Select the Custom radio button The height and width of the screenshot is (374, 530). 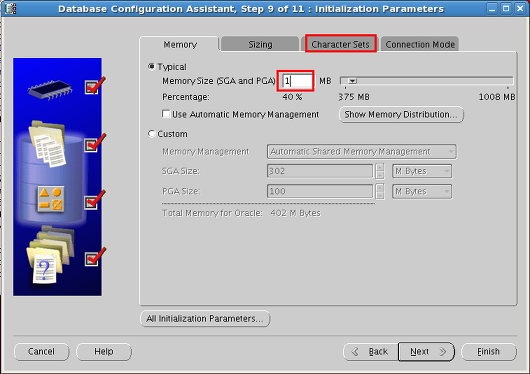click(151, 134)
